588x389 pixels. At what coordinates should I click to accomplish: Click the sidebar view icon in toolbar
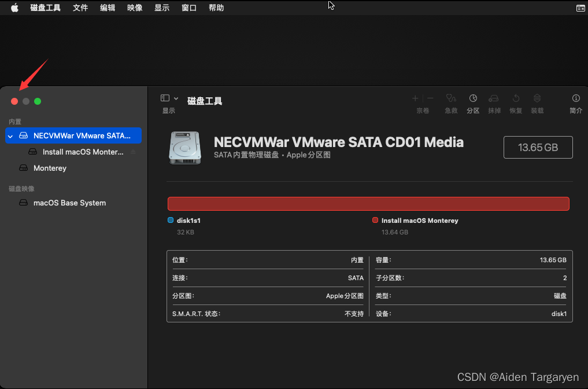pyautogui.click(x=165, y=98)
